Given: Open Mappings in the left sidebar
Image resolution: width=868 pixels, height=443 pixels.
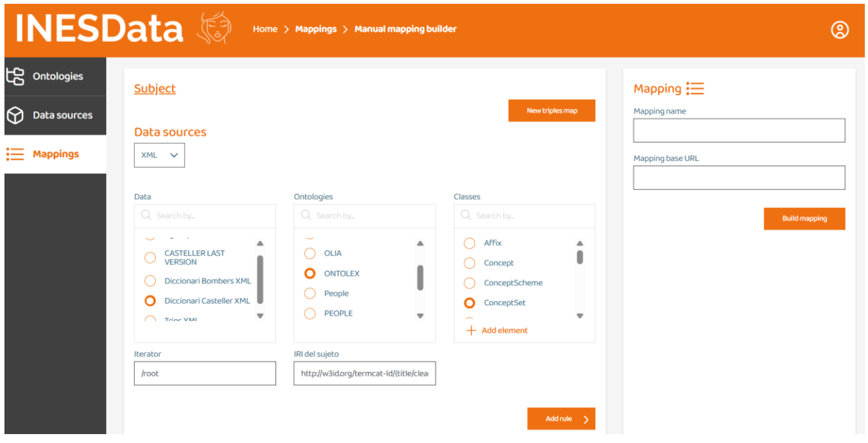Looking at the screenshot, I should coord(55,154).
